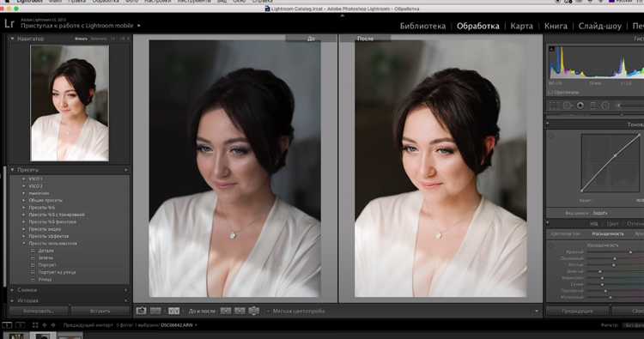Toggle the Original photo checkbox under histogram
Image resolution: width=644 pixels, height=339 pixels.
550,93
